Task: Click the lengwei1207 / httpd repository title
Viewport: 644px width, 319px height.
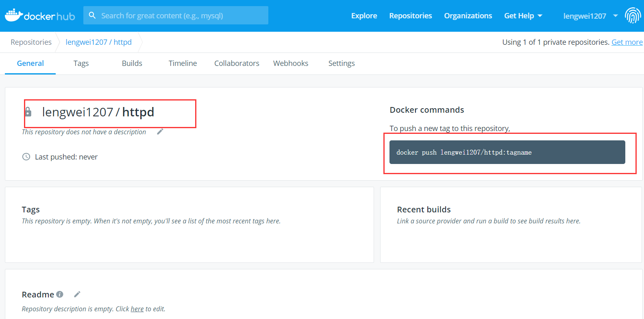Action: [x=98, y=112]
